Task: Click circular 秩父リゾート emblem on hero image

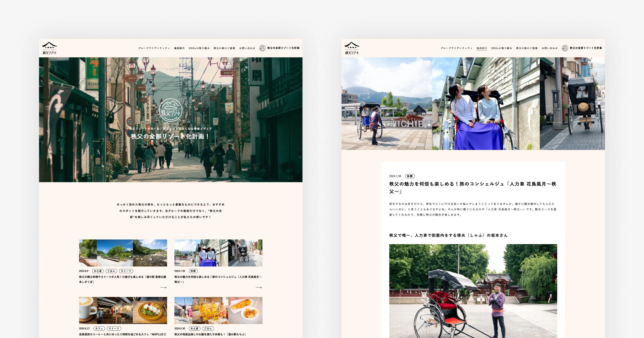Action: coord(171,110)
